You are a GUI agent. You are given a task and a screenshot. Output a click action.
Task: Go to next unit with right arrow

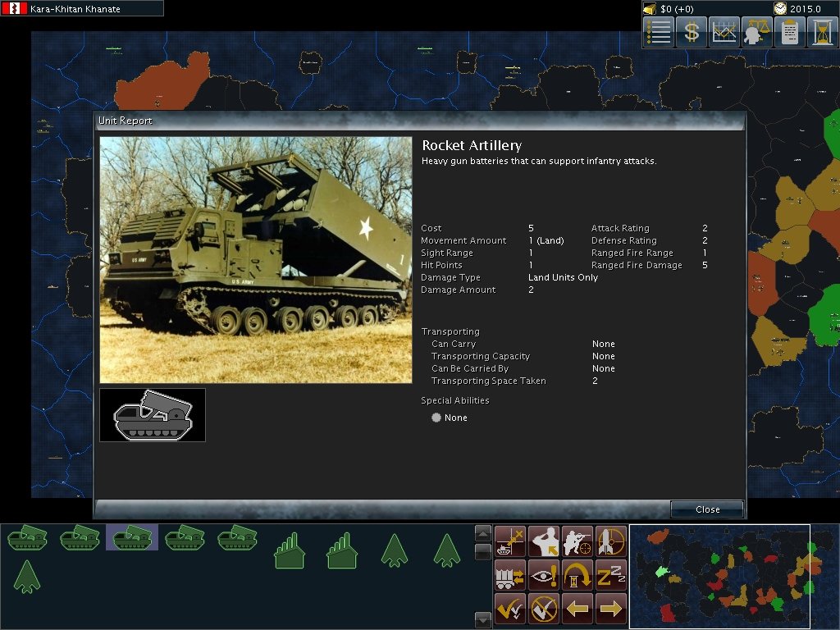611,609
